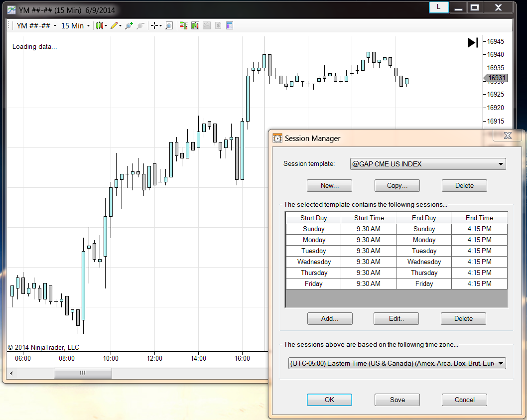This screenshot has width=527, height=420.
Task: Click the Start Day column header
Action: coord(313,218)
